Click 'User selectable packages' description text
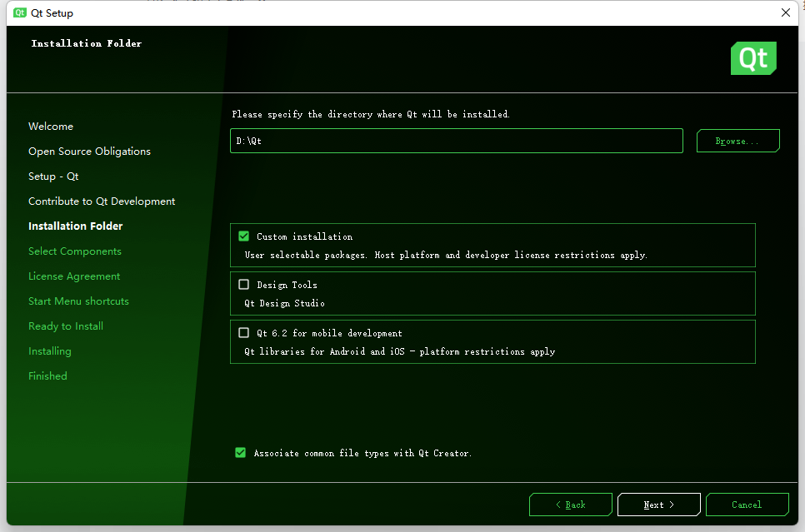This screenshot has height=532, width=805. (x=446, y=255)
